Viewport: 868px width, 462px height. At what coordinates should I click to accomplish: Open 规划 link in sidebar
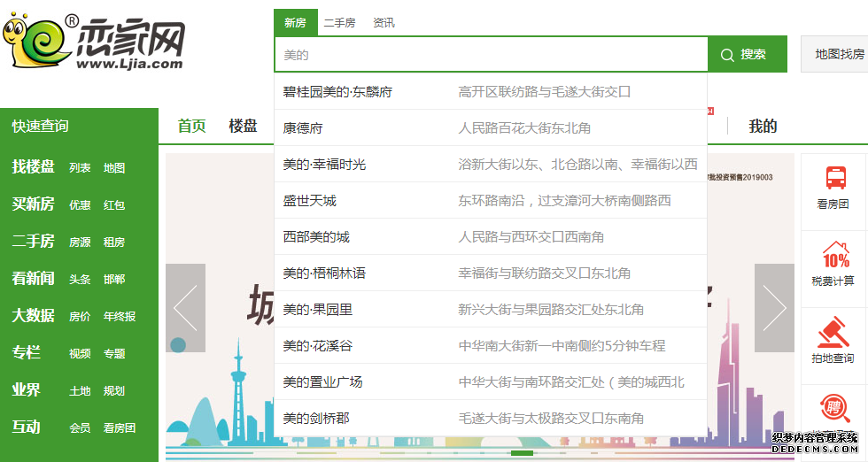click(114, 390)
